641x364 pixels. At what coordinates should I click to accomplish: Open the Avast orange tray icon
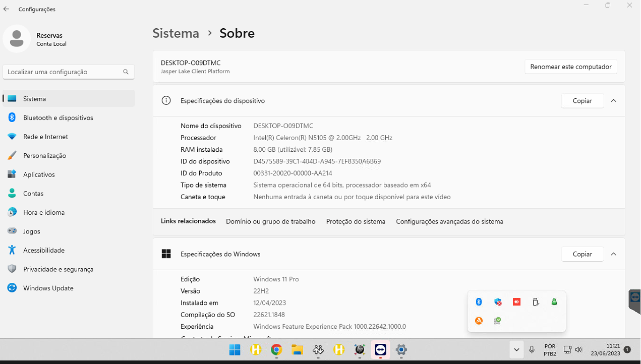tap(479, 321)
